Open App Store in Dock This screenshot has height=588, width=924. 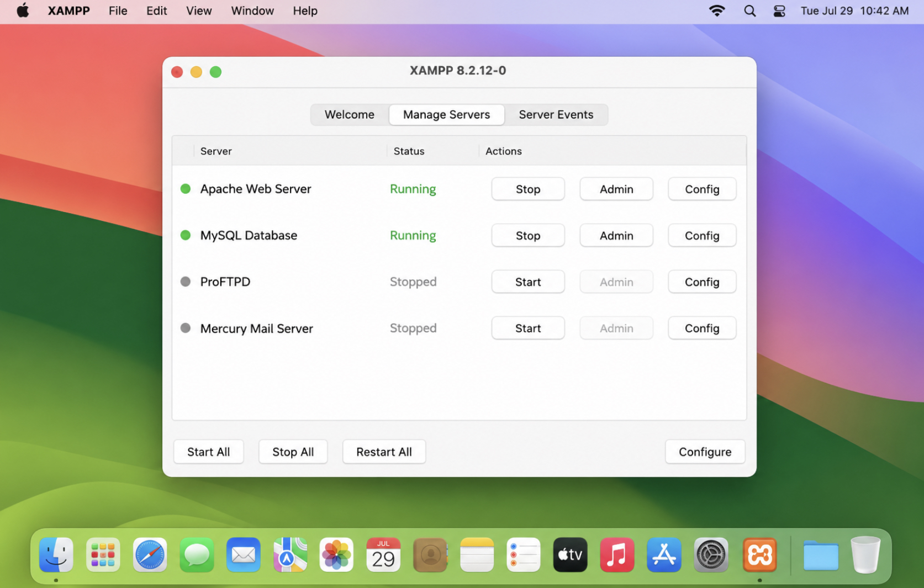[664, 555]
